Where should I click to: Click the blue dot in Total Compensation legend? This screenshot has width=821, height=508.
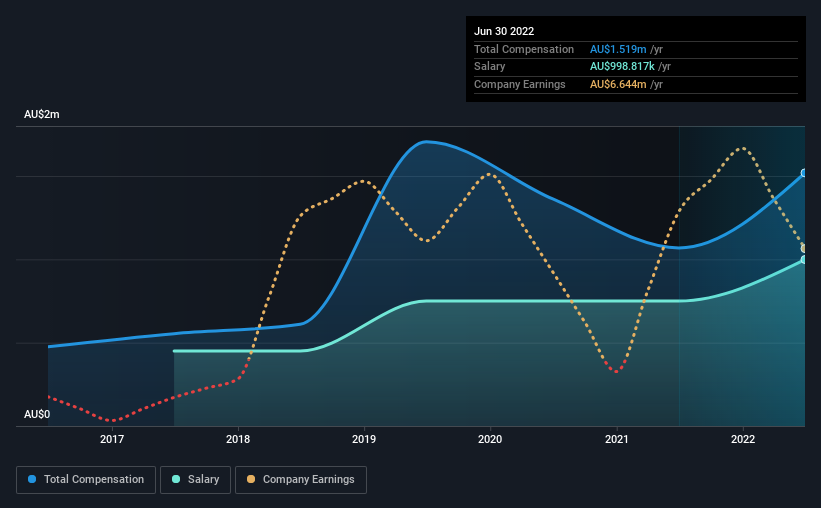(x=32, y=479)
